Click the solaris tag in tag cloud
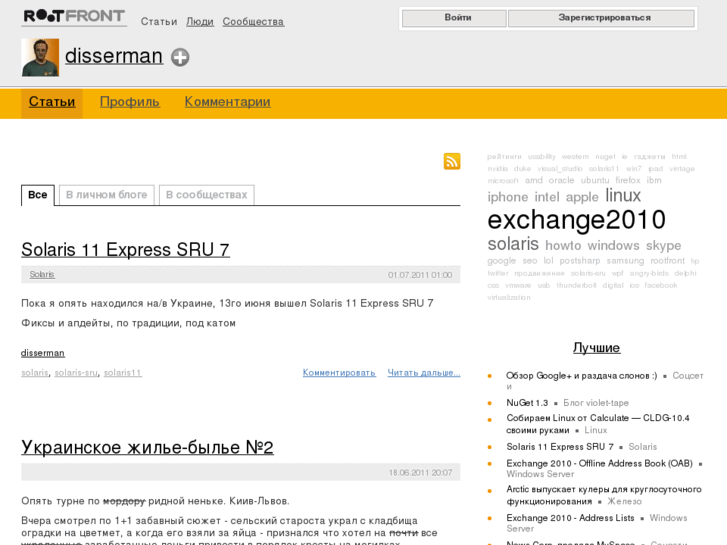 click(513, 244)
